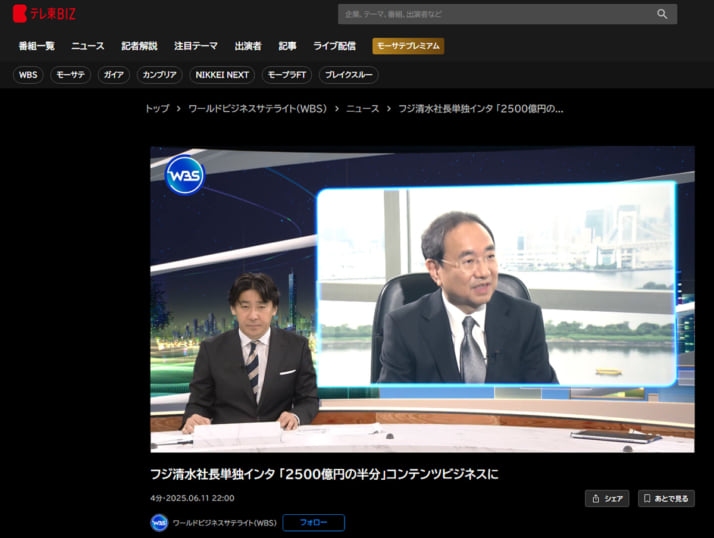Open ニュース breadcrumb link
The image size is (714, 538).
(362, 108)
